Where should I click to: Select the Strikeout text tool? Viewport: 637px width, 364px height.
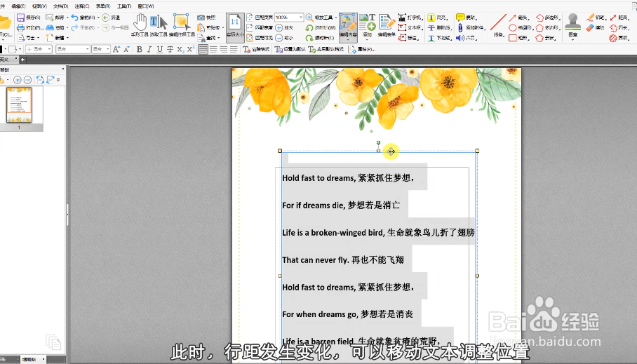[x=439, y=27]
